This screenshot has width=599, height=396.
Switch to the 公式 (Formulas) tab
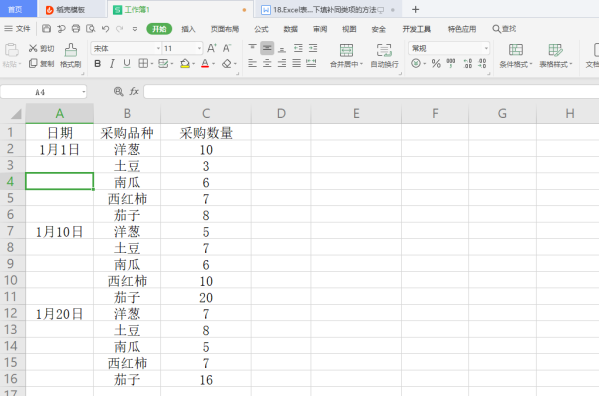coord(261,29)
